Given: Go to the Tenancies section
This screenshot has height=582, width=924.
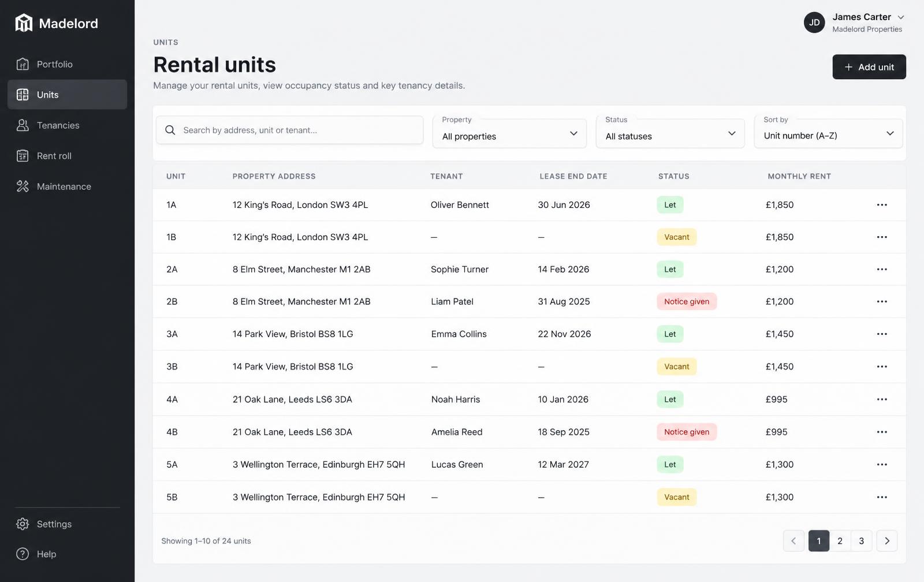Looking at the screenshot, I should point(67,125).
